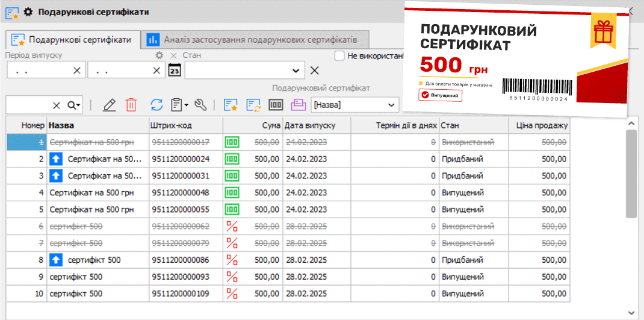Click the purple printer icon
644x320 pixels.
[x=298, y=105]
